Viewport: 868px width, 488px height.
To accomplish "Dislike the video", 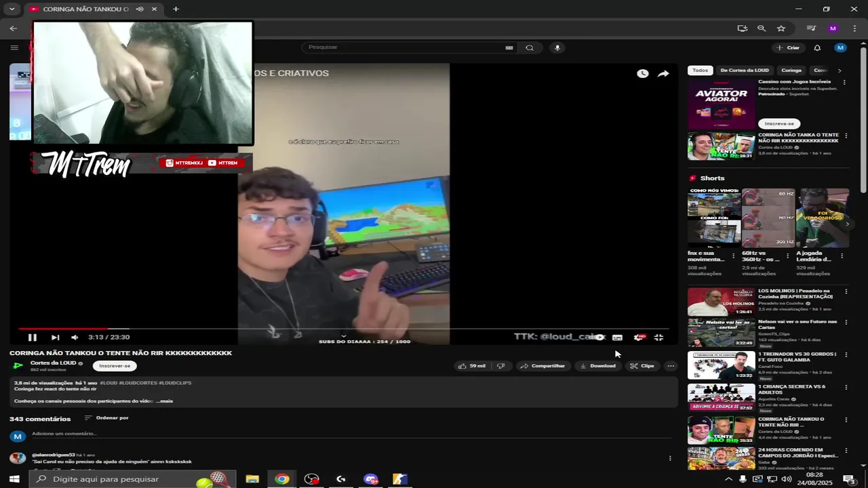I will point(500,366).
